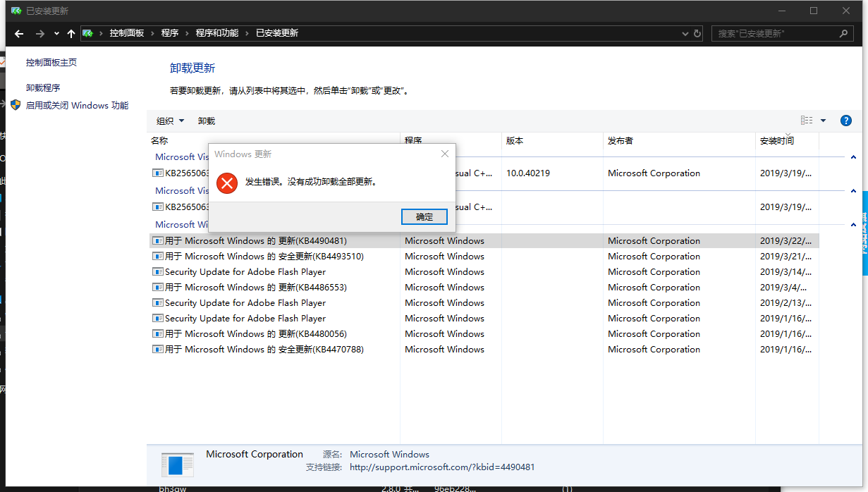Open help with the blue question icon
Viewport: 868px width, 492px height.
pyautogui.click(x=846, y=121)
